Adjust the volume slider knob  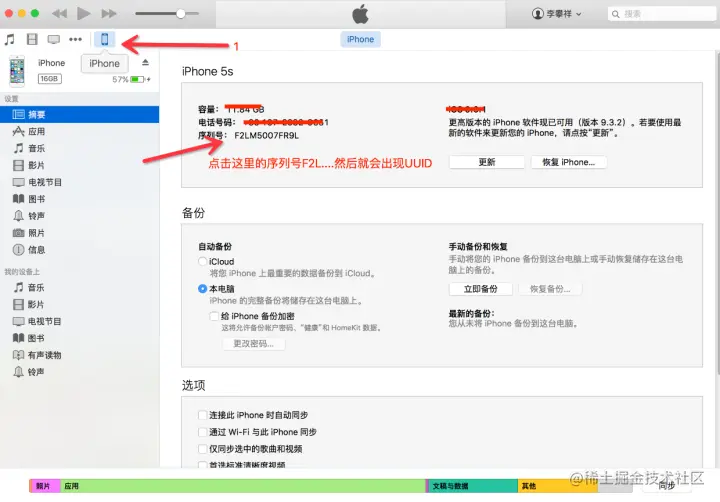(181, 13)
